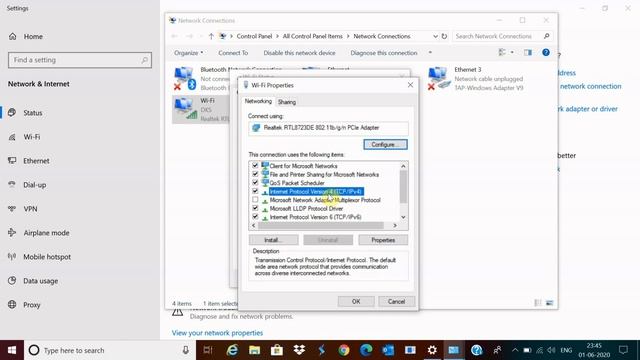
Task: Click Up arrow in Network Connections window
Action: 211,36
